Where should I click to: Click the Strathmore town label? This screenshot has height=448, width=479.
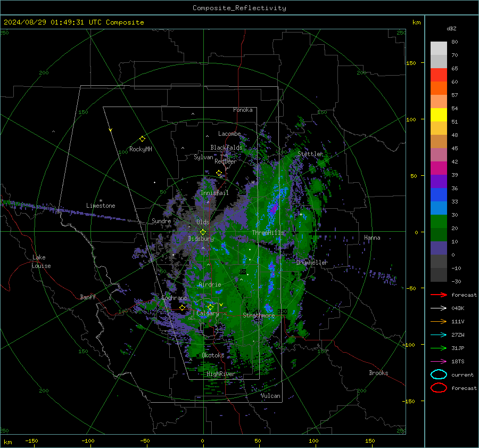(259, 315)
